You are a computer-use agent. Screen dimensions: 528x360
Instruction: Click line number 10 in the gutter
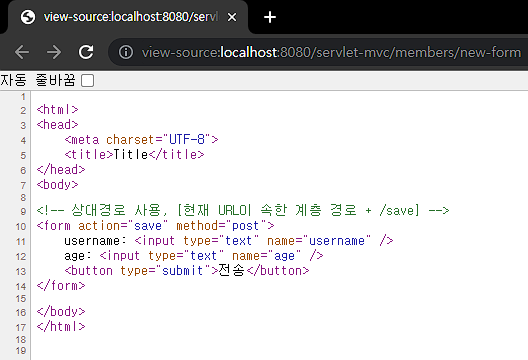tap(21, 226)
